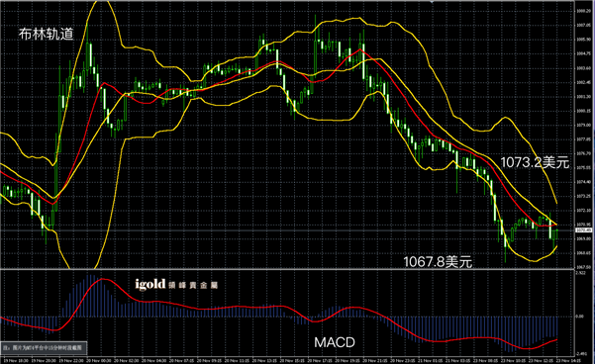Click the topmost price axis label

coord(584,11)
